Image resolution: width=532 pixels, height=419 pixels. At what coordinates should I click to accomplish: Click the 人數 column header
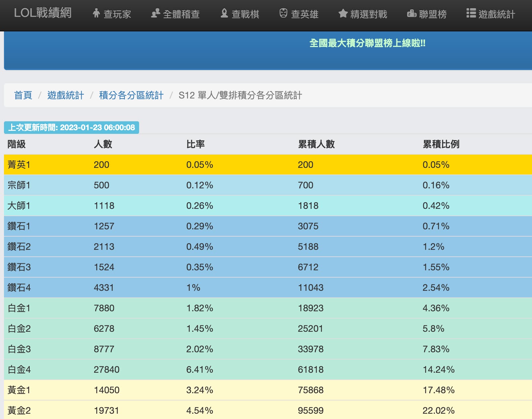coord(103,144)
